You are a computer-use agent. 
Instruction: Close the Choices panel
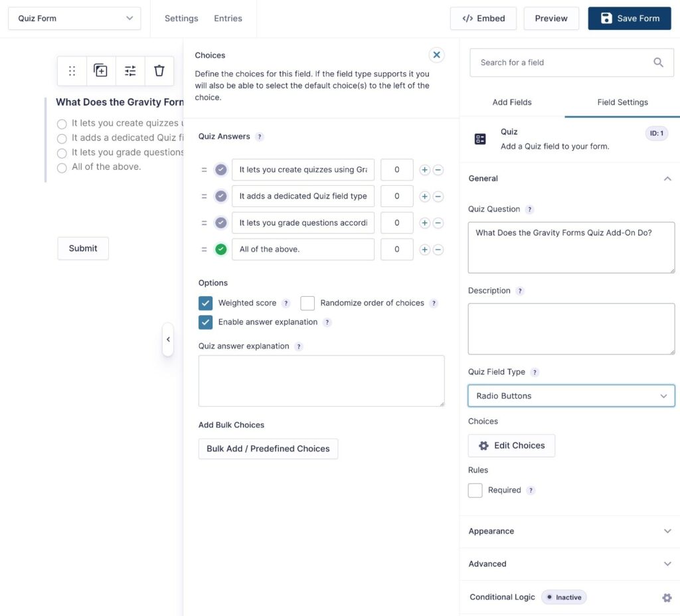coord(437,54)
